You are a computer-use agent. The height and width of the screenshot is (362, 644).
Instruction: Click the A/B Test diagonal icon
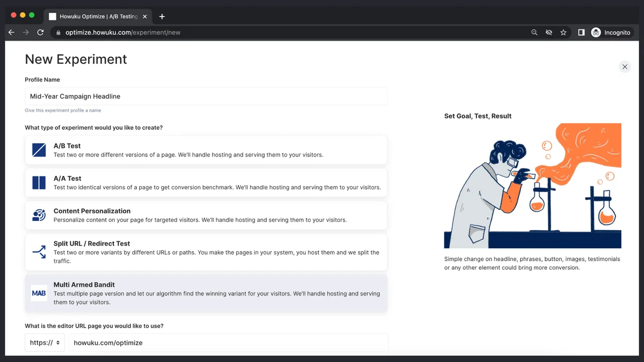pyautogui.click(x=39, y=150)
